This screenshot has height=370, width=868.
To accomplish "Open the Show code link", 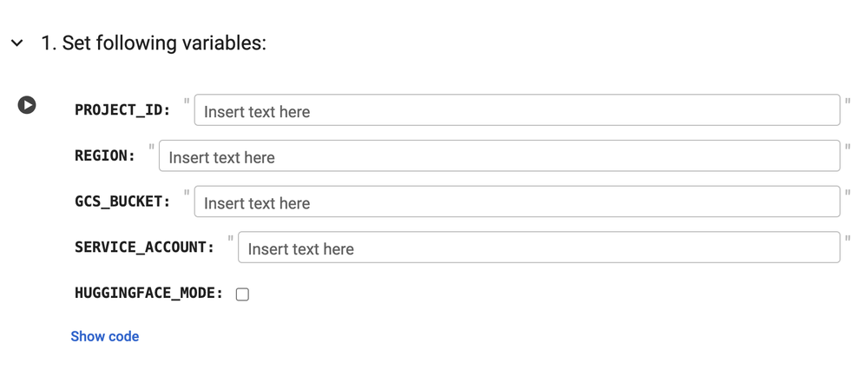I will click(105, 336).
